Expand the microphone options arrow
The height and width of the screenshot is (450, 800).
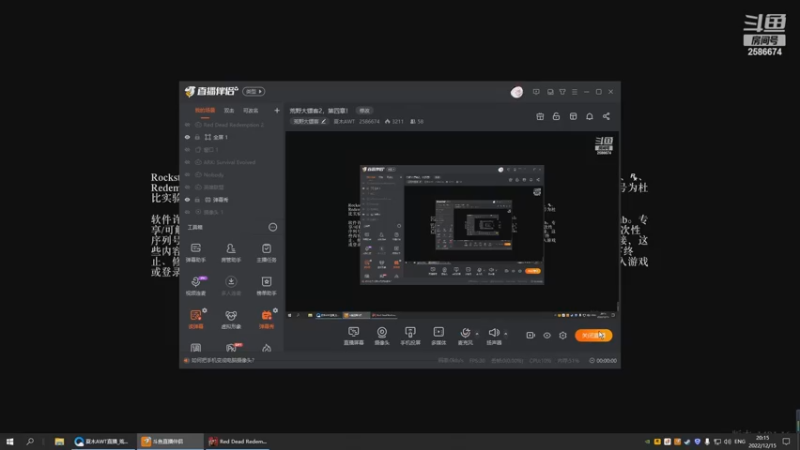coord(477,334)
